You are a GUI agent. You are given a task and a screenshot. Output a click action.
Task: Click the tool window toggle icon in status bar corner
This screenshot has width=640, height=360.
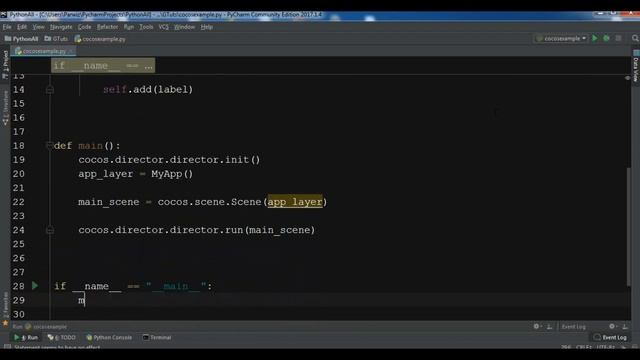(x=7, y=347)
